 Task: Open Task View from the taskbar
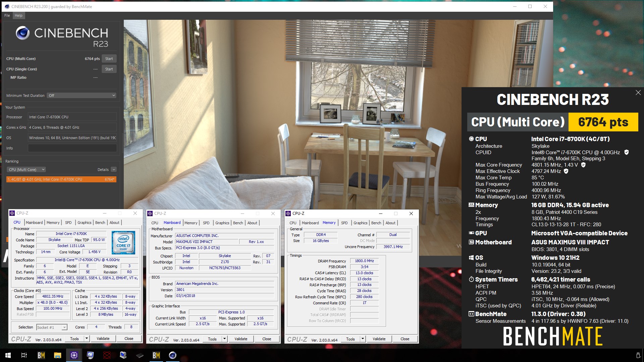(24, 355)
